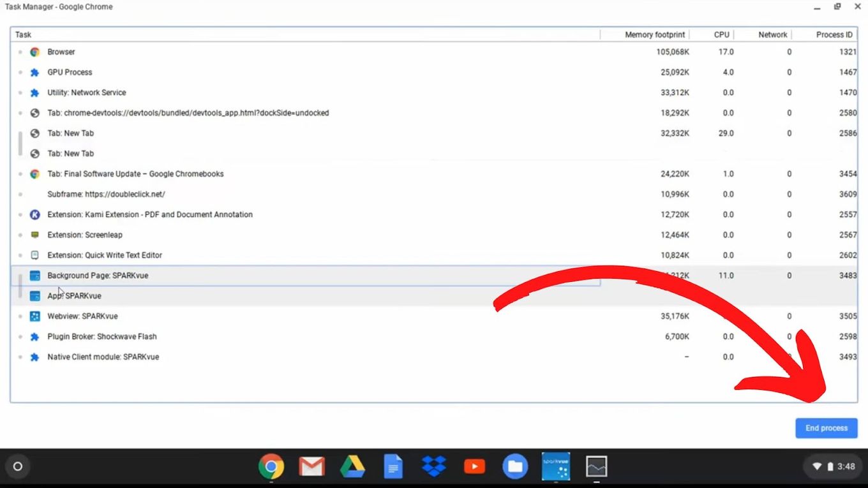Terminate the selected task with End process
This screenshot has width=868, height=488.
827,428
